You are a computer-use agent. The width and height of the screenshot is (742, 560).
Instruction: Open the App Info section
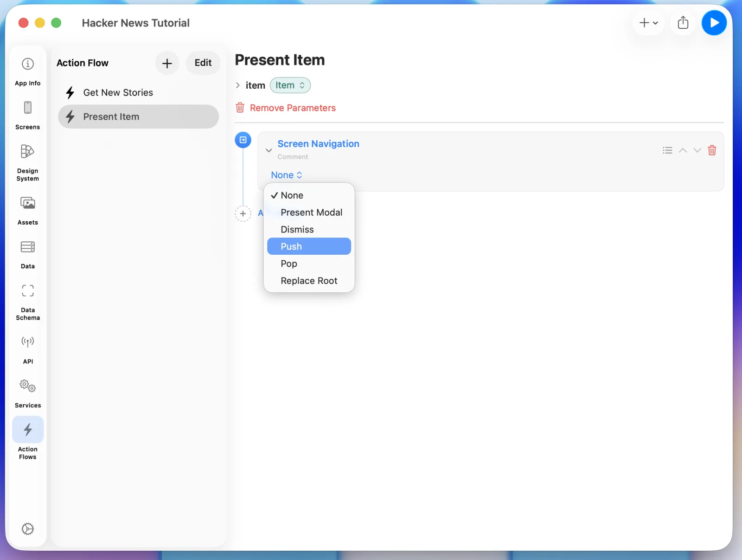tap(28, 71)
